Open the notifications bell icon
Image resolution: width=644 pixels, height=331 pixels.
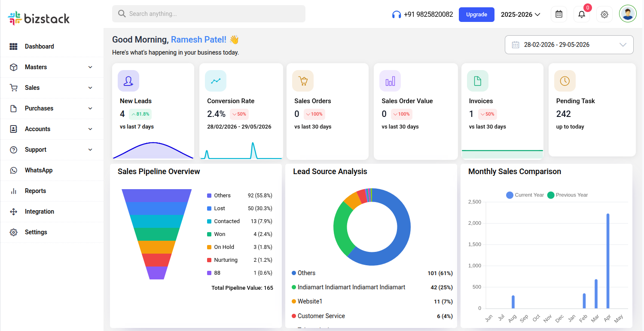582,14
